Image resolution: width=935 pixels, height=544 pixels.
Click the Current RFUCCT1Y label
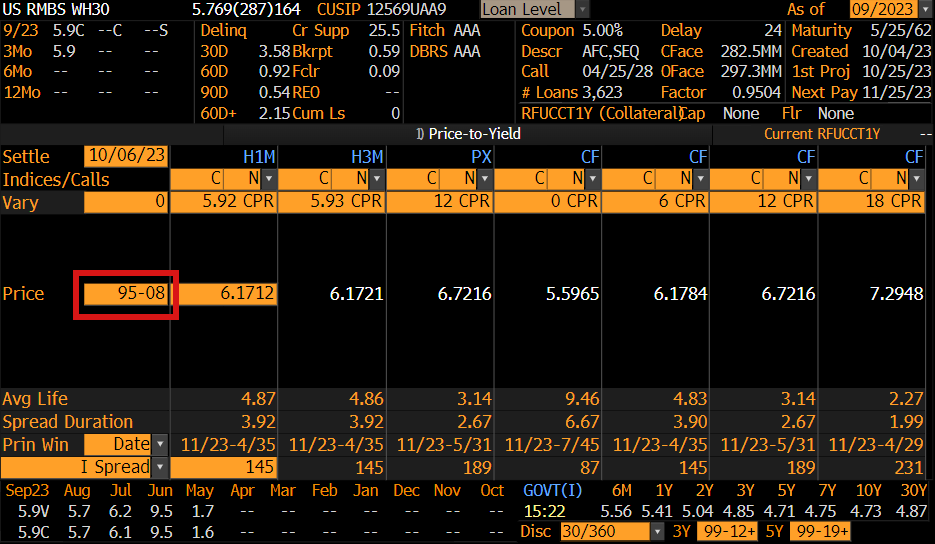pyautogui.click(x=822, y=134)
